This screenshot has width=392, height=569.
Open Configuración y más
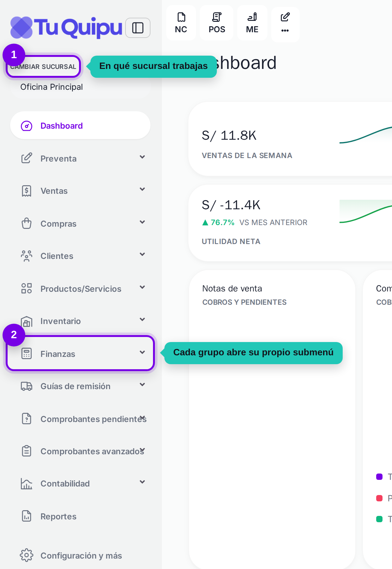(80, 555)
